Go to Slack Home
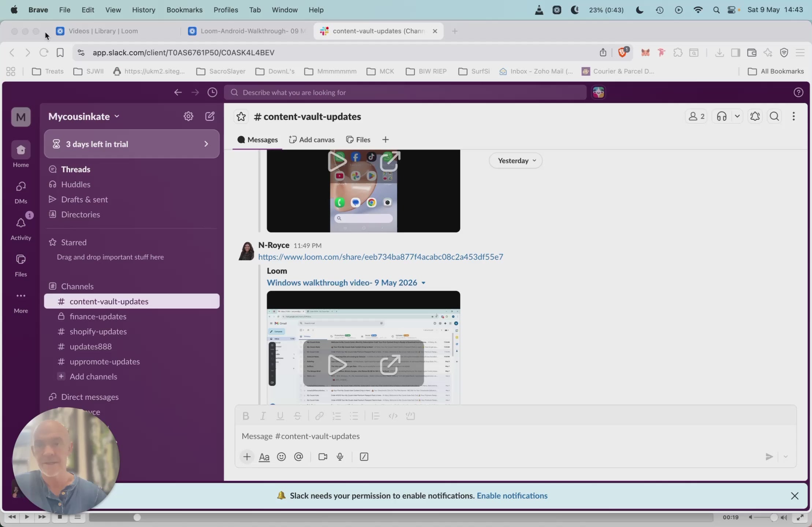This screenshot has height=527, width=812. (x=21, y=154)
